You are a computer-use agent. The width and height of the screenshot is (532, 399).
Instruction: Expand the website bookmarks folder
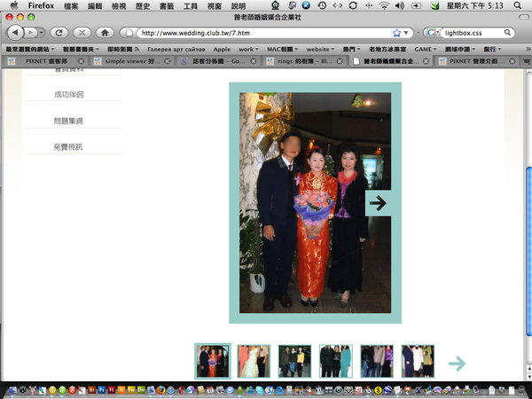pos(320,49)
